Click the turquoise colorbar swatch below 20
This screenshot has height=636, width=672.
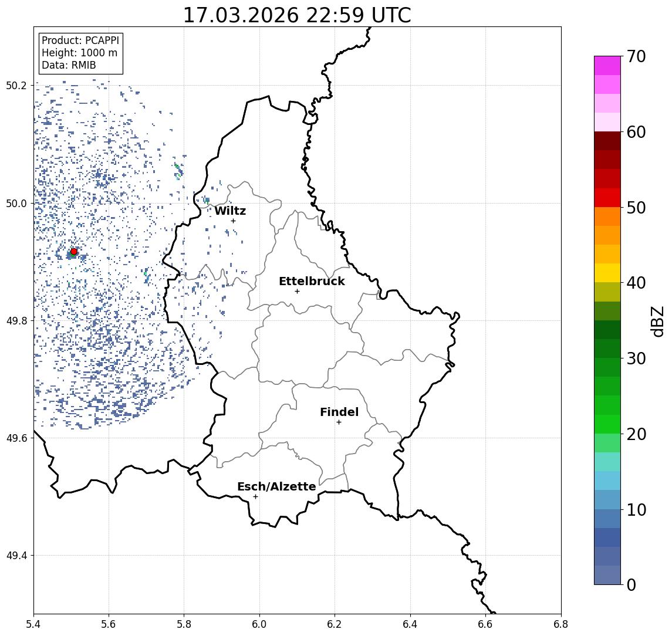point(607,462)
